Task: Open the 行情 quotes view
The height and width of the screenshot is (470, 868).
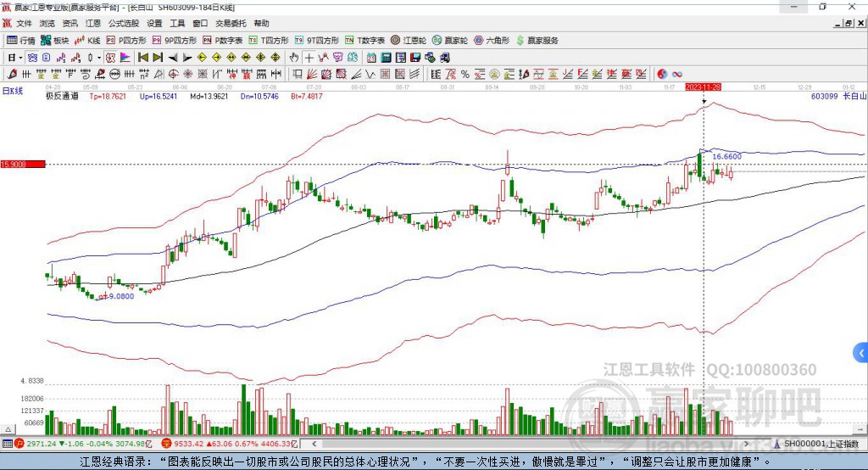Action: pyautogui.click(x=20, y=41)
